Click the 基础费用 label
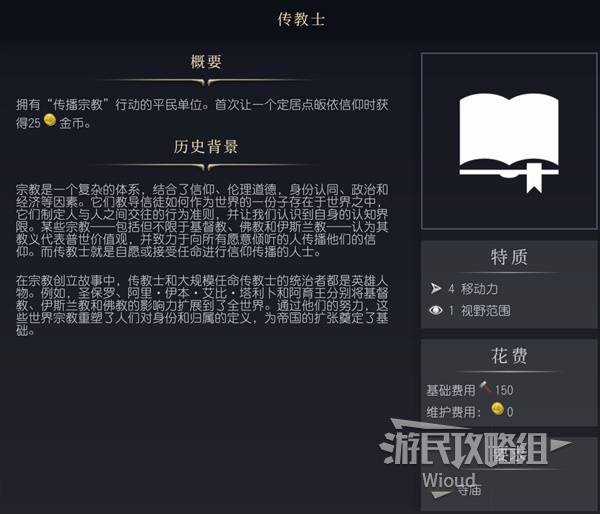The height and width of the screenshot is (514, 600). coord(450,390)
